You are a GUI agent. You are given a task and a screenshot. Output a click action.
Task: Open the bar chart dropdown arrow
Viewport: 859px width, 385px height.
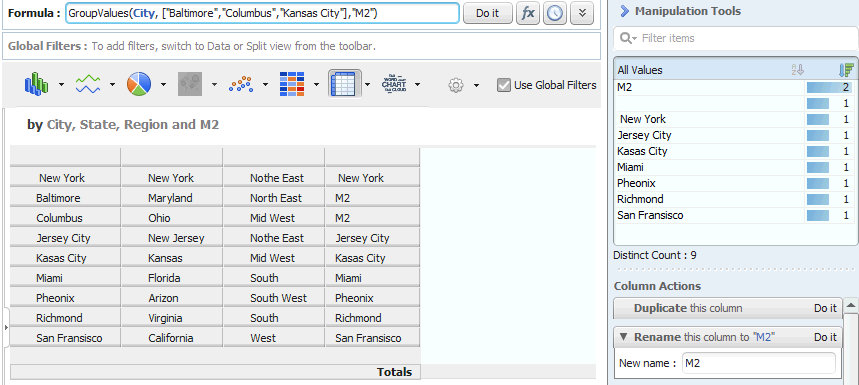[61, 84]
